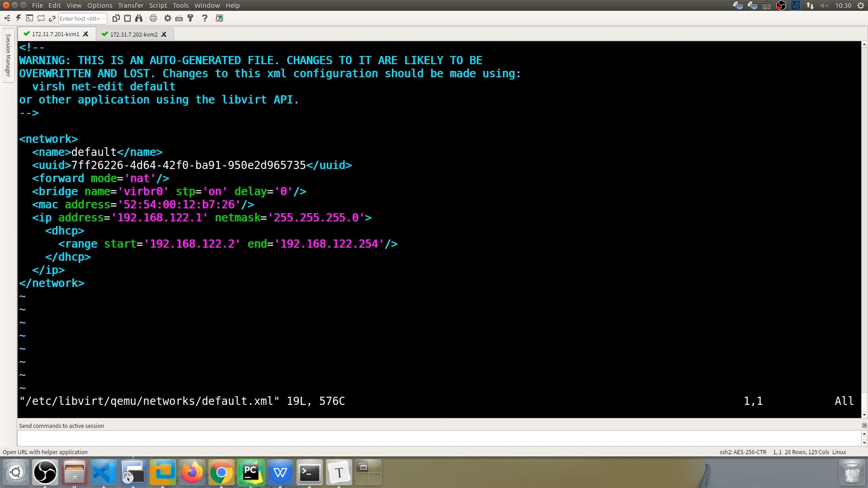This screenshot has width=868, height=488.
Task: Click the Paste clipboard icon
Action: [x=127, y=18]
